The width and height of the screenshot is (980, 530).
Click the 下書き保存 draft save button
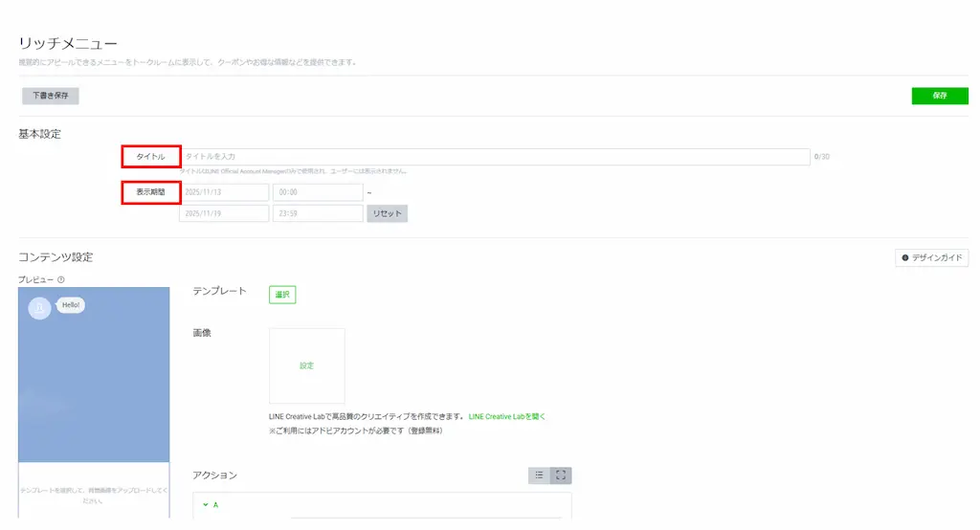pos(50,96)
